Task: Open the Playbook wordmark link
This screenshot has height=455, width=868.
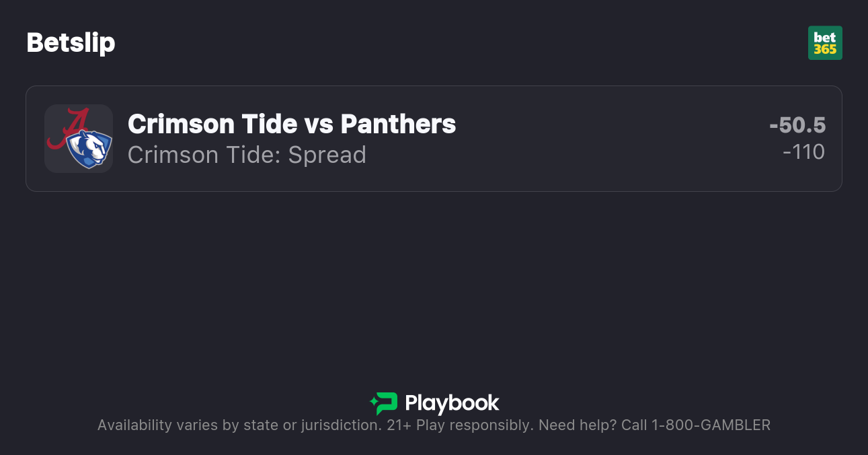Action: point(452,403)
